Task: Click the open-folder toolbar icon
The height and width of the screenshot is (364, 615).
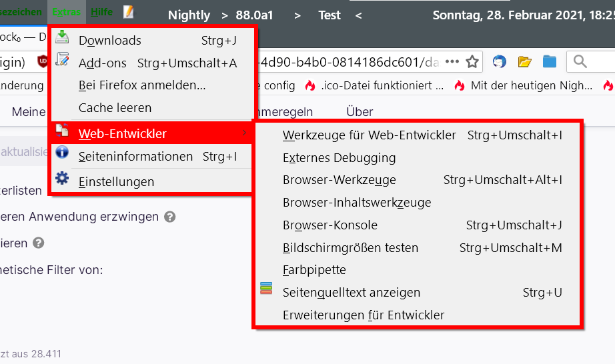Action: click(525, 62)
